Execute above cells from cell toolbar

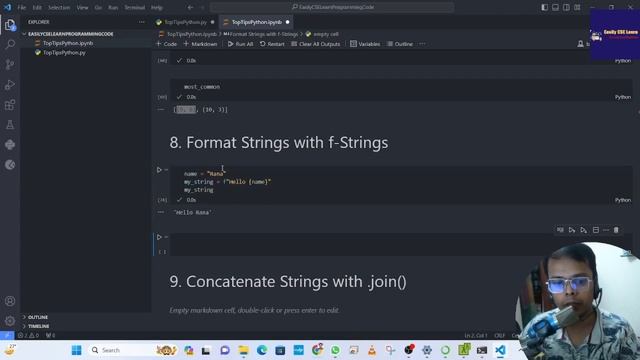tap(572, 230)
